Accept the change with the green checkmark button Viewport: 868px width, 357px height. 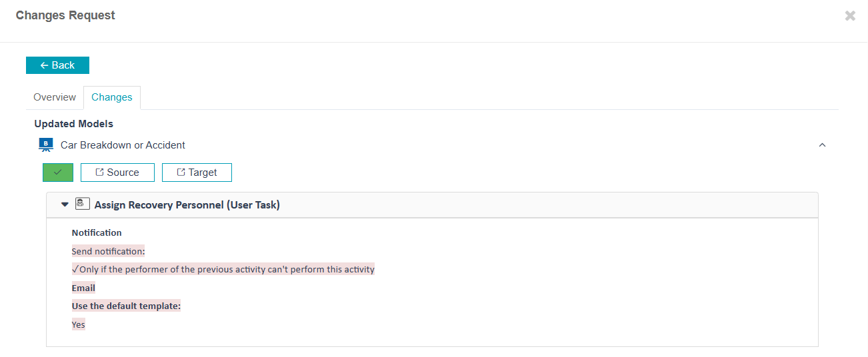pos(58,173)
